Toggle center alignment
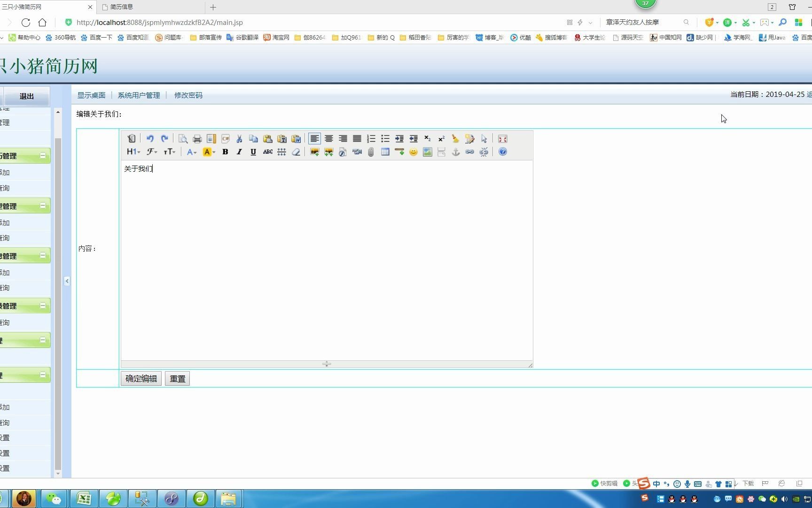The width and height of the screenshot is (812, 508). [x=328, y=139]
